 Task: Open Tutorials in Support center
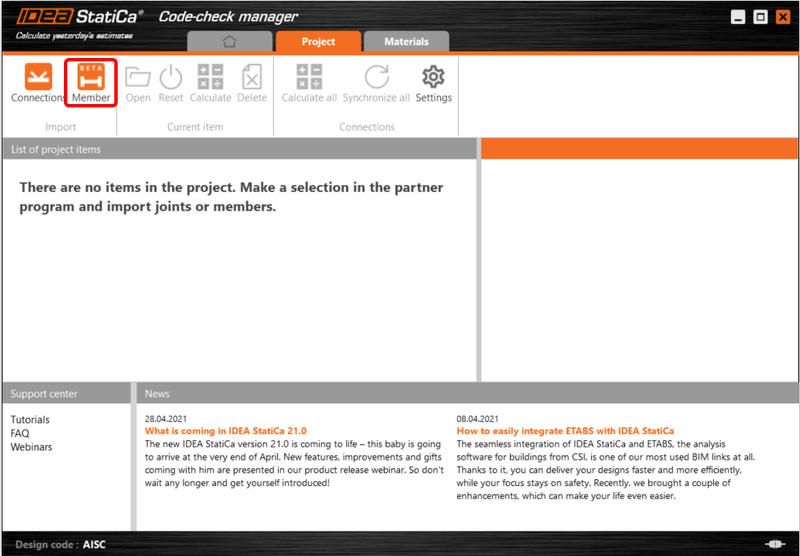point(30,420)
